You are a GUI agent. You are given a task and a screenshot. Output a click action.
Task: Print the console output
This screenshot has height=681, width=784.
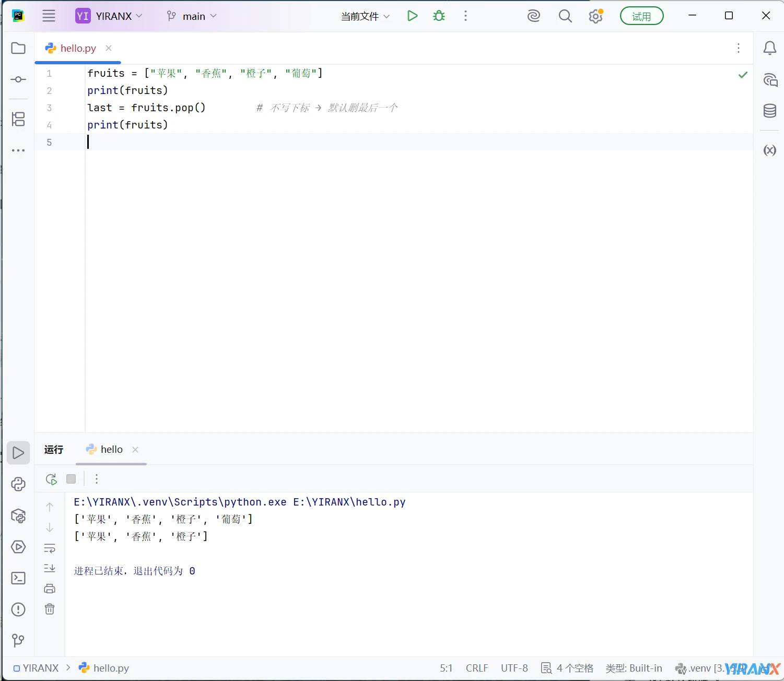tap(50, 589)
